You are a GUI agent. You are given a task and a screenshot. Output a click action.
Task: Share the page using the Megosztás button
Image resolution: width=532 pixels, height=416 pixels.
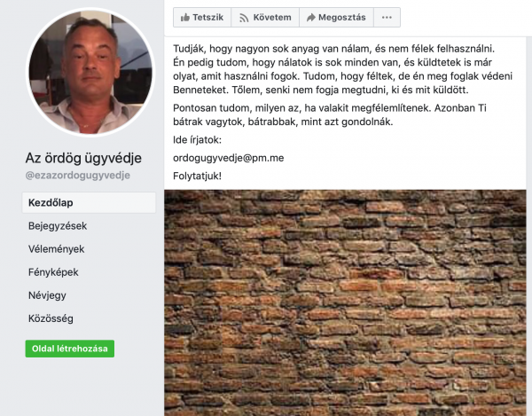pyautogui.click(x=337, y=18)
